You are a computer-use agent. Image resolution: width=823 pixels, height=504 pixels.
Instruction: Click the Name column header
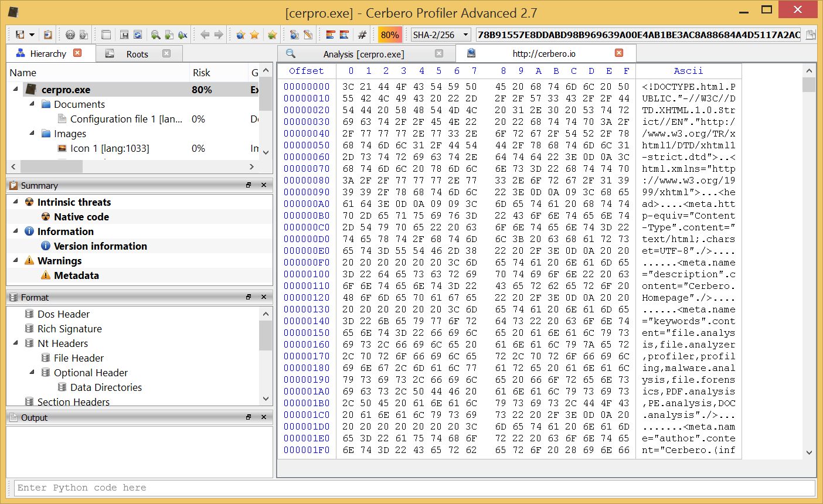coord(98,73)
